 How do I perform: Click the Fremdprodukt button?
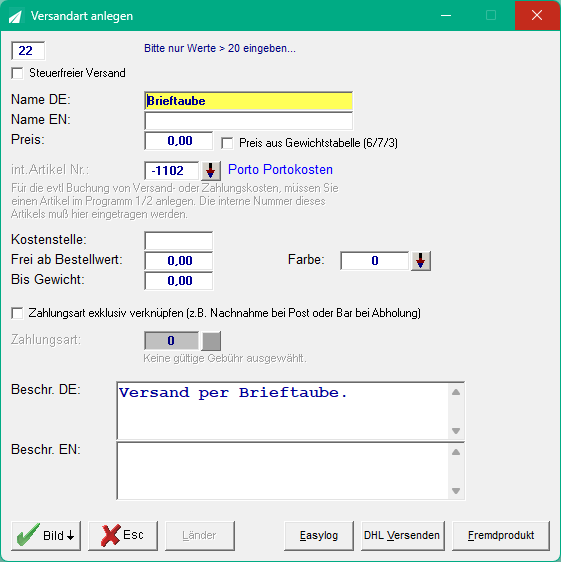pyautogui.click(x=501, y=535)
